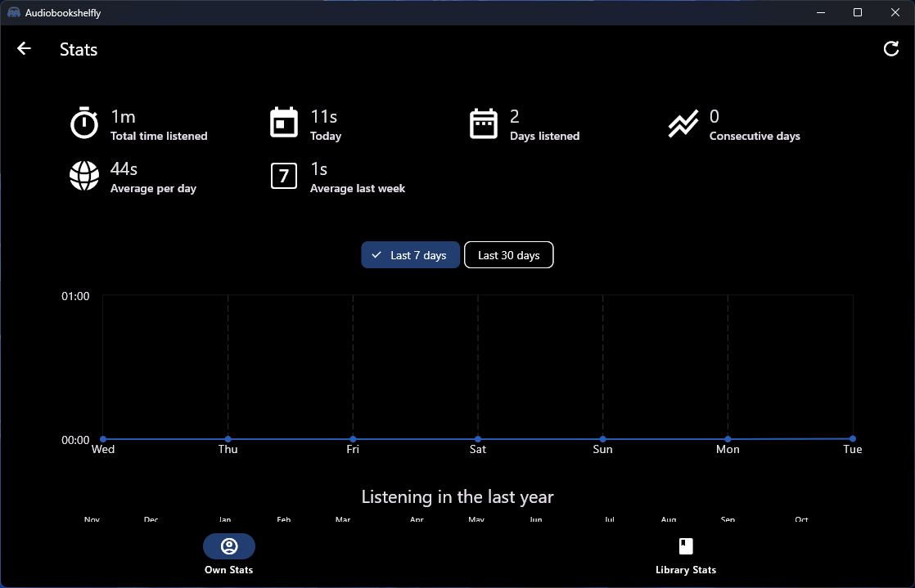The height and width of the screenshot is (588, 915).
Task: Click the Audiobookshelfly app icon in title bar
Action: (x=13, y=12)
